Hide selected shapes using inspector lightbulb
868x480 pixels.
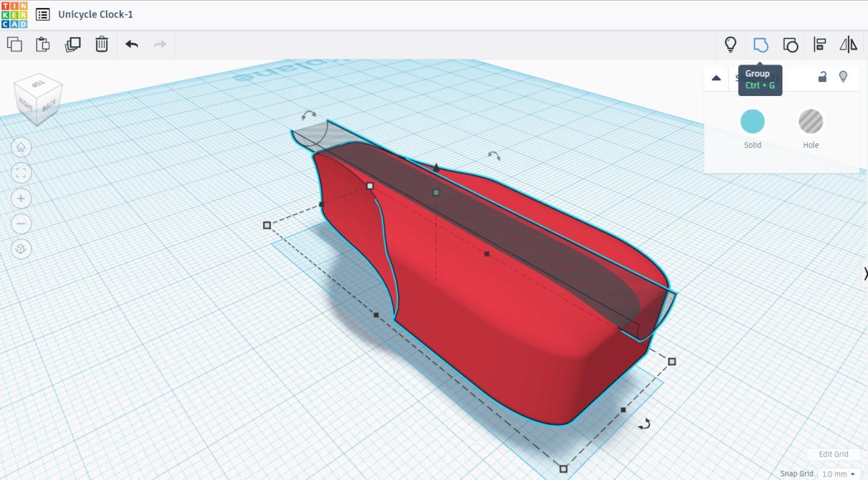point(843,77)
